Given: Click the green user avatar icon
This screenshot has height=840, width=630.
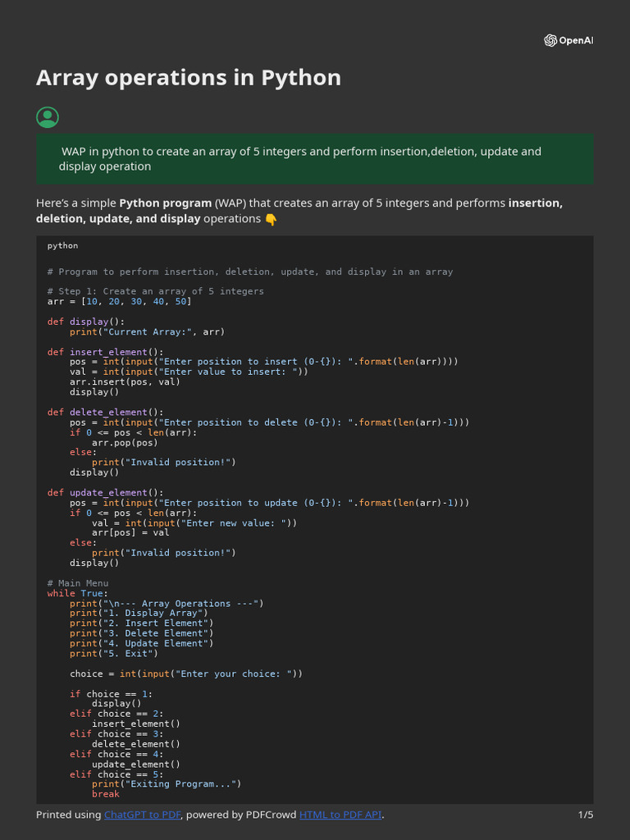Looking at the screenshot, I should coord(48,117).
